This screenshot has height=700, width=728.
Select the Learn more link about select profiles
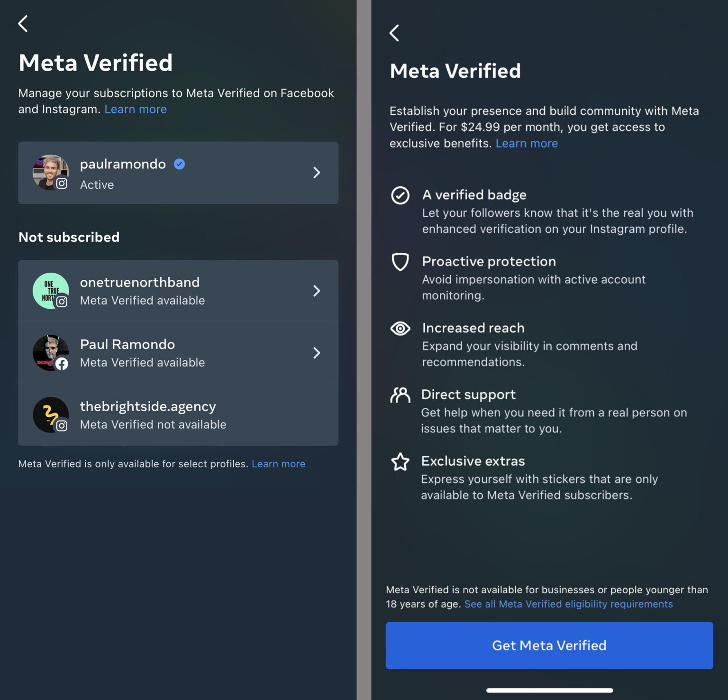(x=279, y=464)
